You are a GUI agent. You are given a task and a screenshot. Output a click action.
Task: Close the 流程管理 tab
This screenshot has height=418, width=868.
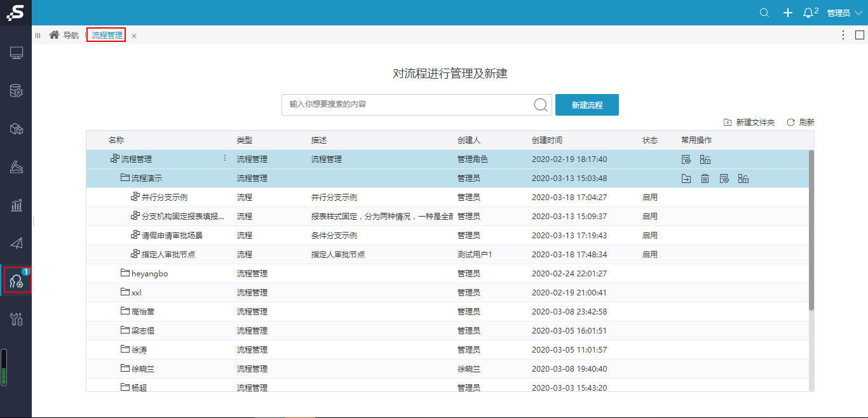click(134, 36)
